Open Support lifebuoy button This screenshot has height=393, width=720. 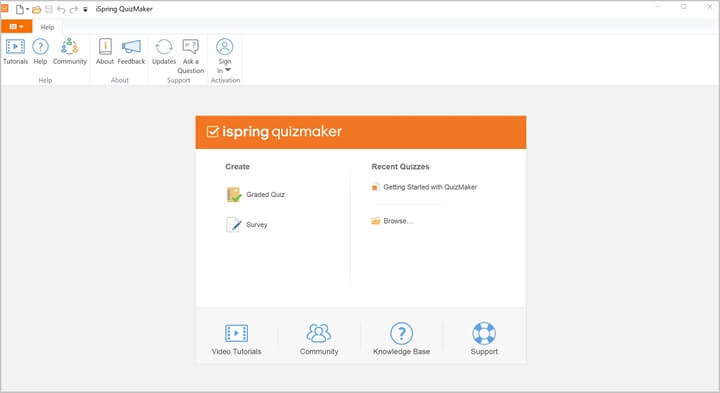(484, 339)
